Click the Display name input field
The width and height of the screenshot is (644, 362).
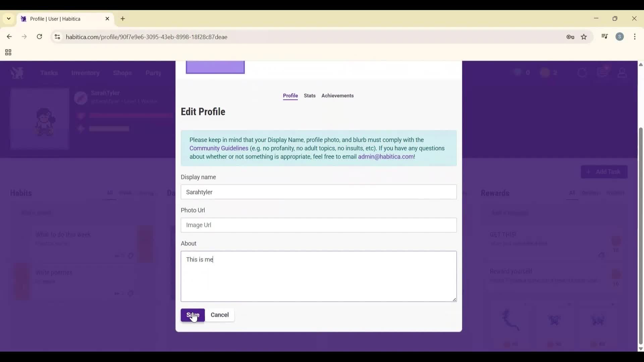click(x=318, y=192)
